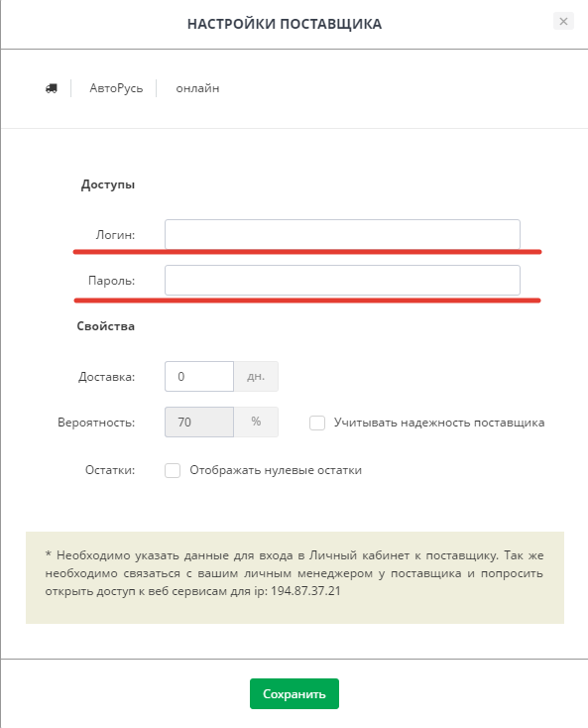
Task: Click the truck supplier icon
Action: coord(52,88)
